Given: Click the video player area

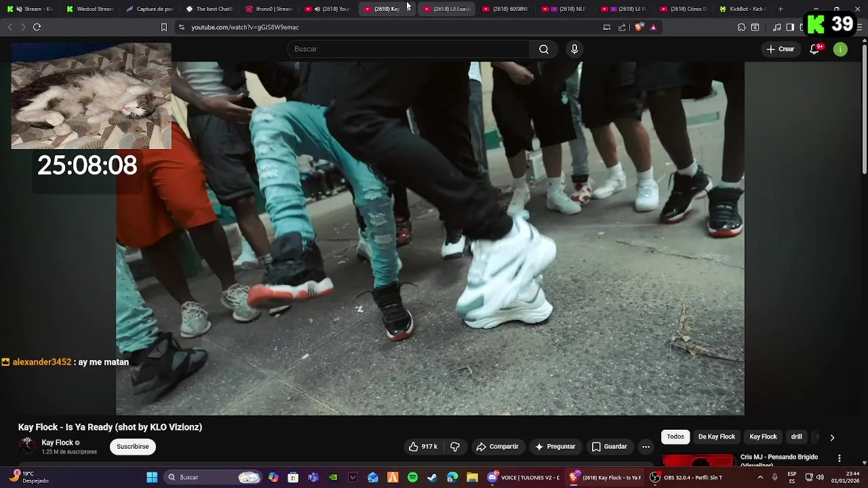Looking at the screenshot, I should click(x=430, y=238).
